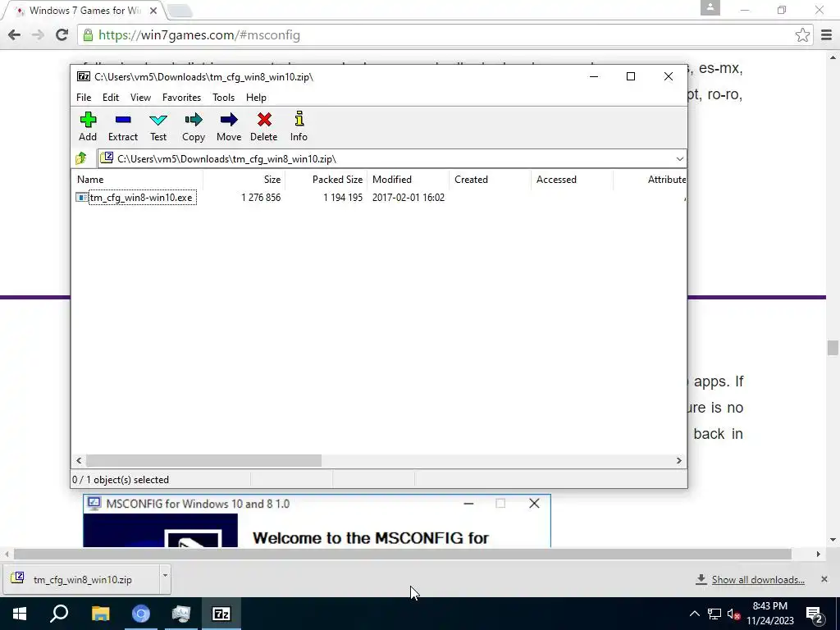Click the 7z window title icon
The width and height of the screenshot is (840, 630).
(84, 76)
